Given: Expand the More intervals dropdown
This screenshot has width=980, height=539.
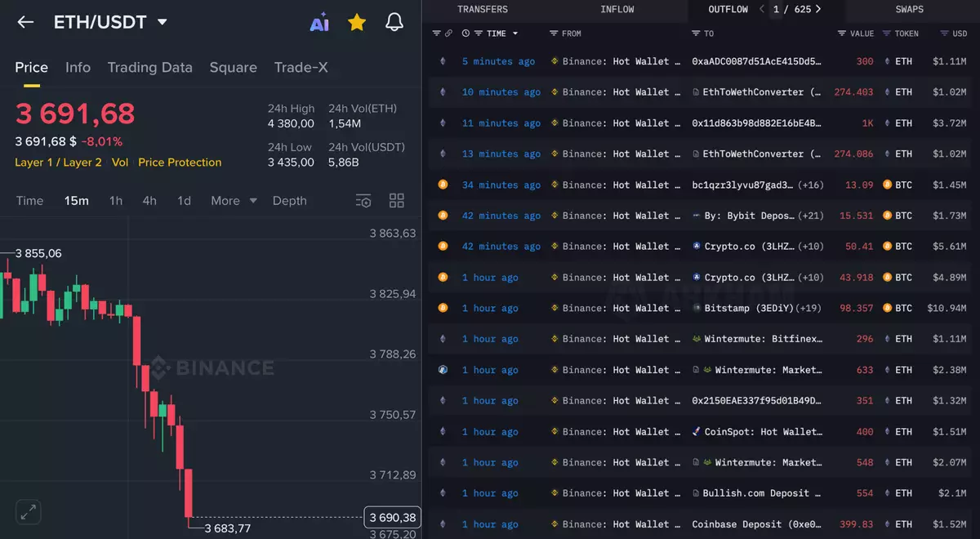Looking at the screenshot, I should (x=234, y=201).
